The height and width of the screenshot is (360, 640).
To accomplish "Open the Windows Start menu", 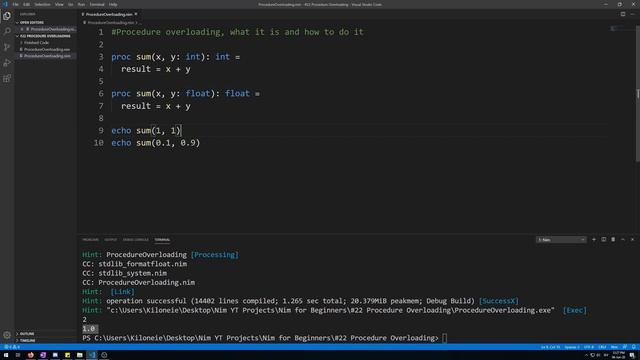I will (6, 355).
